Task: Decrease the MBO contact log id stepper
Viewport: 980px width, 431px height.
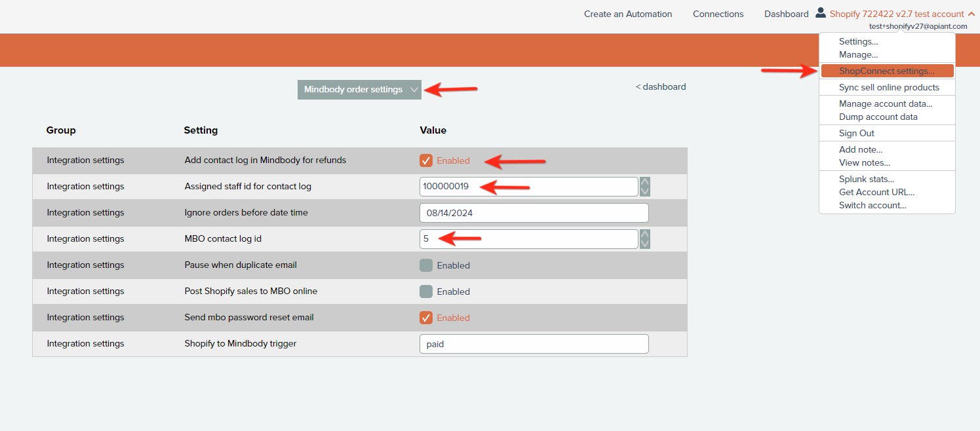Action: click(644, 244)
